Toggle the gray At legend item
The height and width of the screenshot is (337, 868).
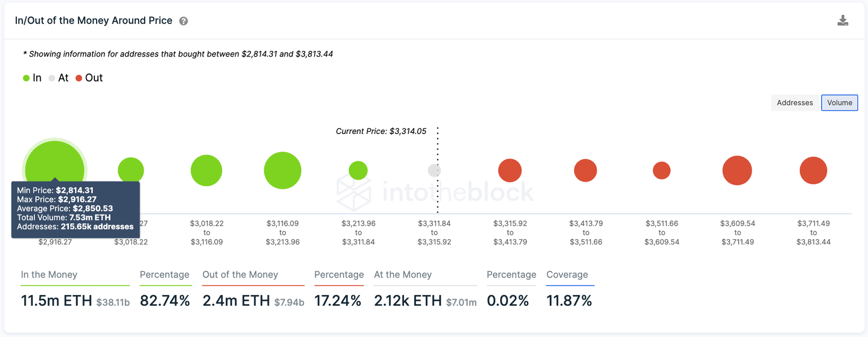[58, 78]
